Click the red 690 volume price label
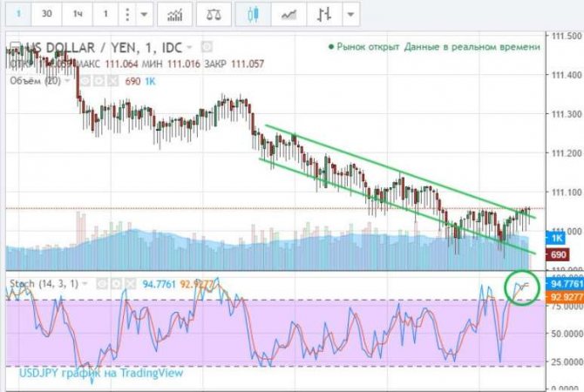Image resolution: width=584 pixels, height=392 pixels. point(559,254)
